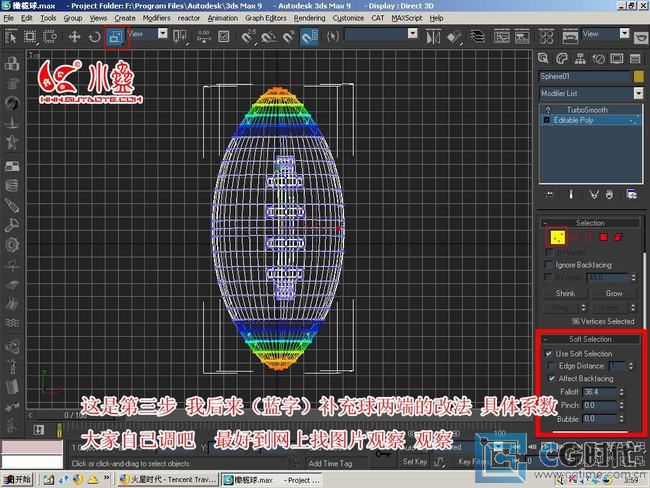Click the Sphere01 object name field

coord(585,76)
